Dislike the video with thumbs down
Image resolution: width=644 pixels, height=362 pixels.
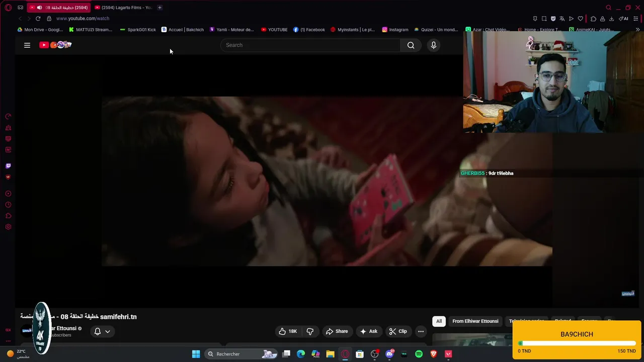point(310,331)
